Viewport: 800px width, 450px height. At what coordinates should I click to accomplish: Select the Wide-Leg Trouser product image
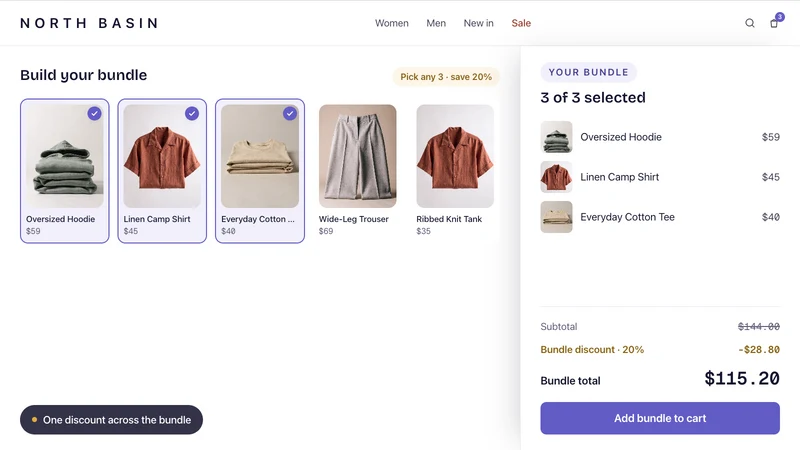click(x=358, y=156)
